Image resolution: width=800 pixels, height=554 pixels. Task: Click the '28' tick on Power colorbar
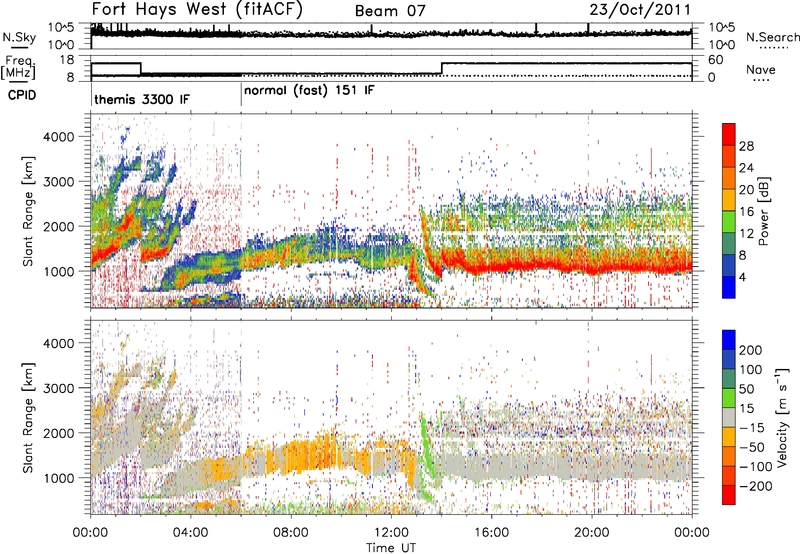pos(746,146)
